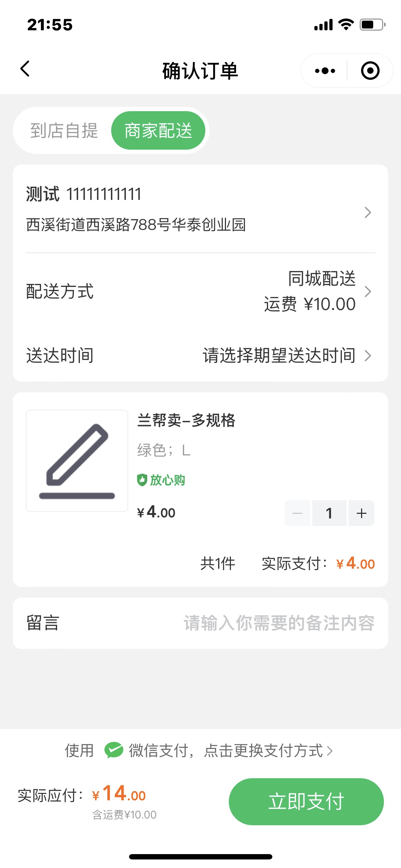Image resolution: width=401 pixels, height=868 pixels.
Task: Tap the Wi-Fi status icon
Action: [345, 25]
